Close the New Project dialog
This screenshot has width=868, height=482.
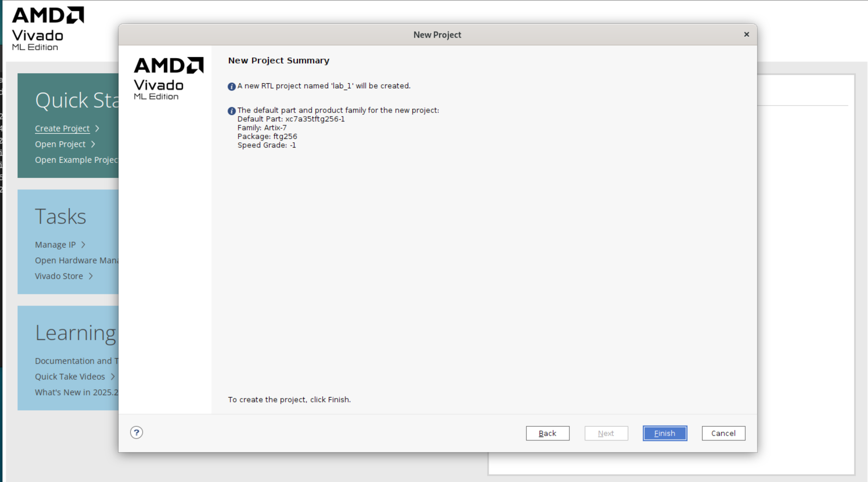(x=746, y=34)
